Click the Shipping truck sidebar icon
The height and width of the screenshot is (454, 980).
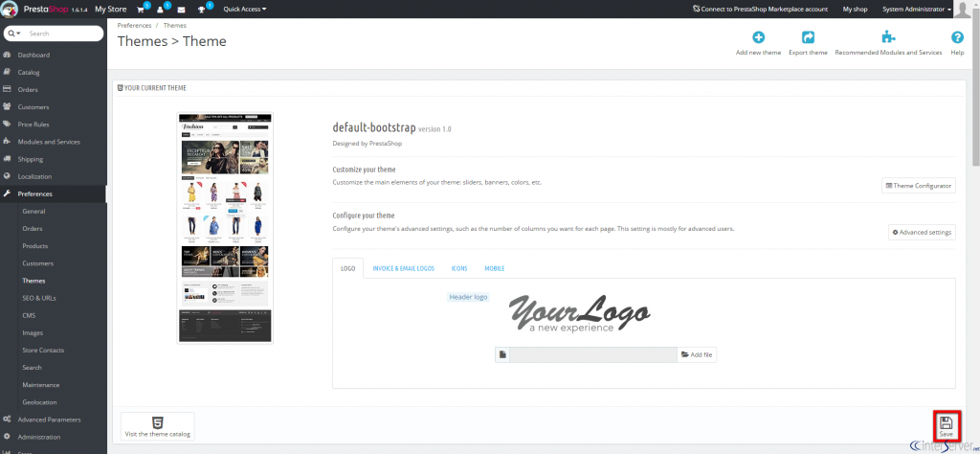(7, 159)
